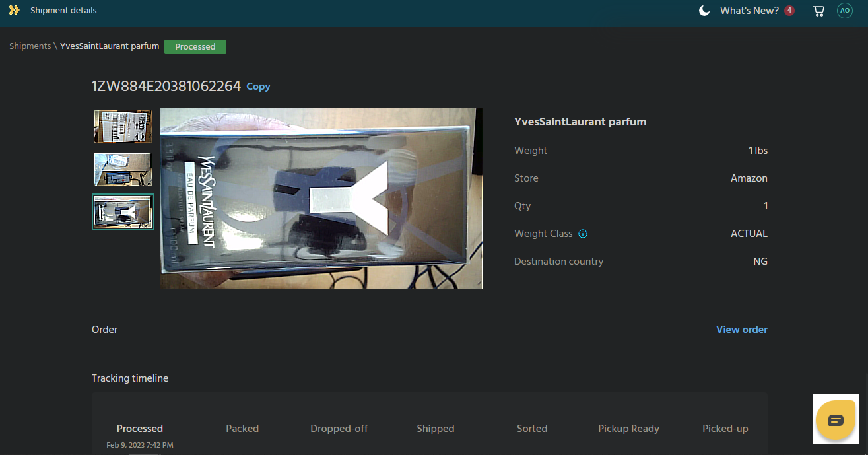Image resolution: width=868 pixels, height=455 pixels.
Task: Click the Feb 9, 2023 7:42 PM timestamp
Action: [x=140, y=446]
